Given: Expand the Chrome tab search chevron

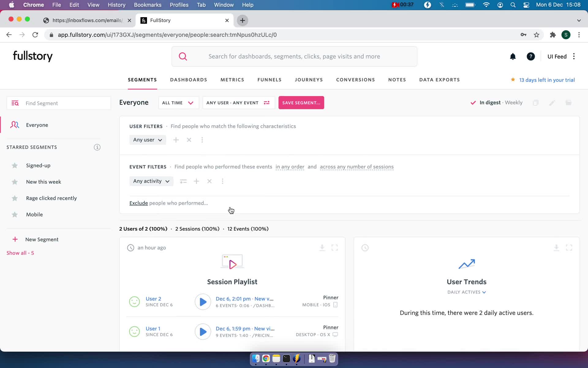Looking at the screenshot, I should (x=579, y=20).
